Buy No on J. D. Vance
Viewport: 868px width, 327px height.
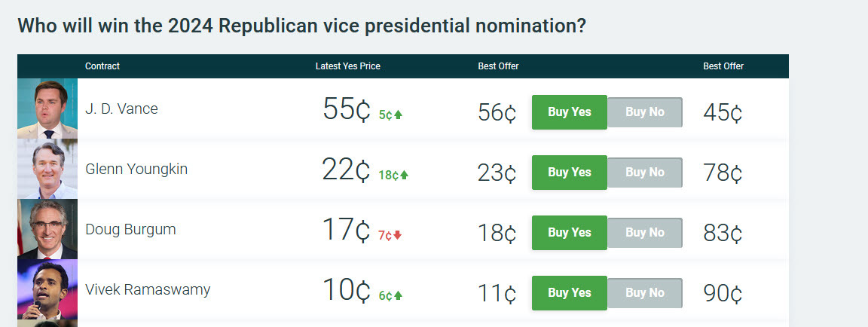click(645, 112)
